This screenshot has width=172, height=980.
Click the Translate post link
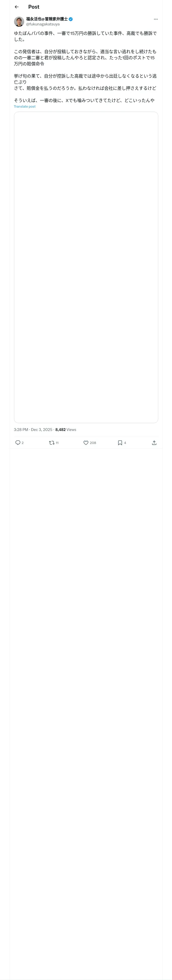point(25,107)
